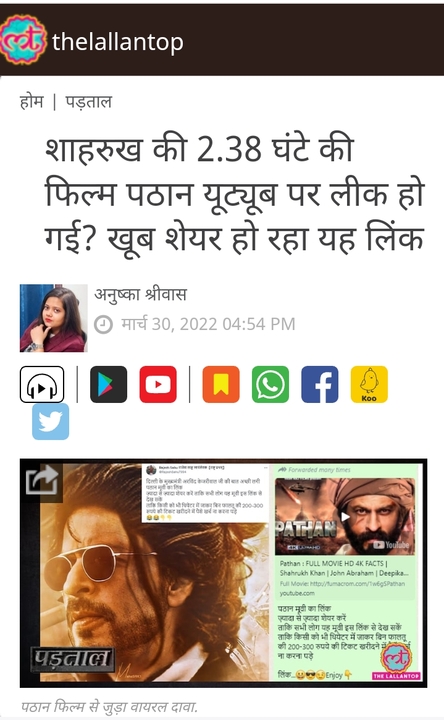Share the article on Twitter
The width and height of the screenshot is (444, 720).
click(x=51, y=422)
